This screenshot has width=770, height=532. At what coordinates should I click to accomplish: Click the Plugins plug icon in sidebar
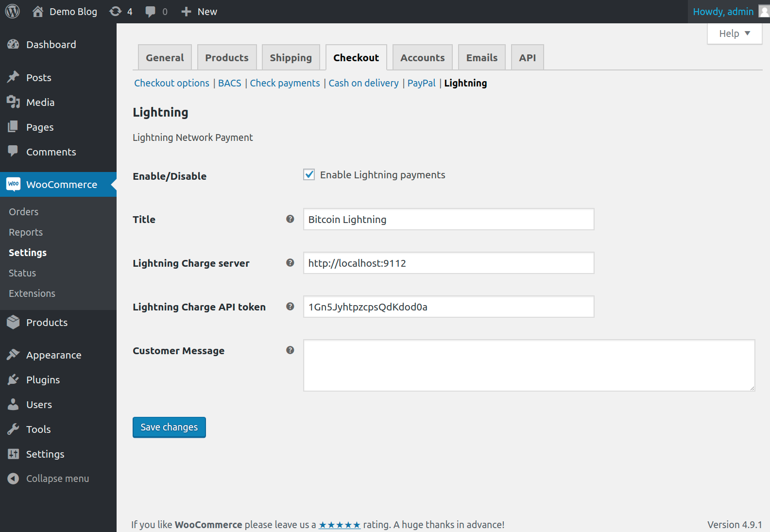[x=13, y=379]
